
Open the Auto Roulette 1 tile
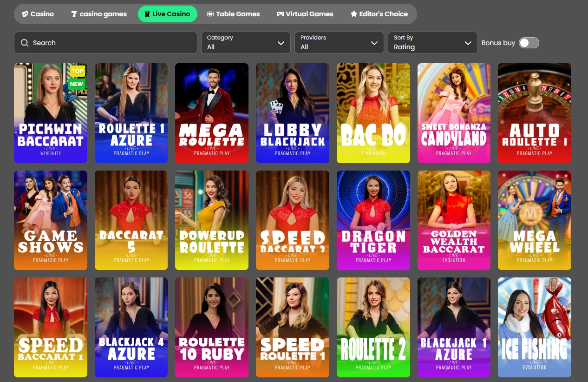pyautogui.click(x=535, y=113)
